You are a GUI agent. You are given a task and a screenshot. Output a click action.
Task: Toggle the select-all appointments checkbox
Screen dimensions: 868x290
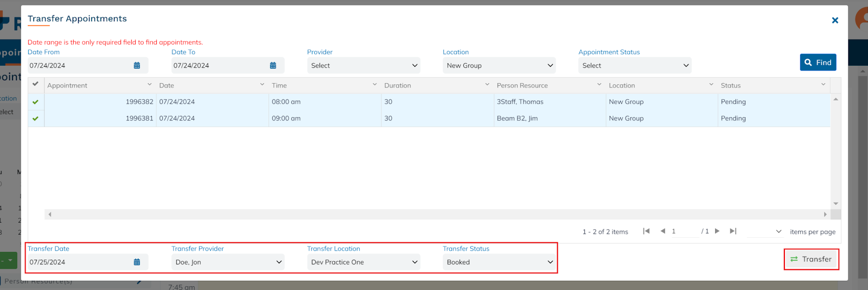point(36,84)
